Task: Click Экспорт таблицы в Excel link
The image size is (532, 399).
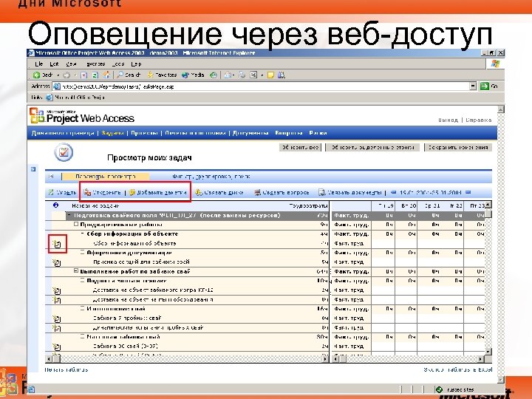Action: point(457,369)
